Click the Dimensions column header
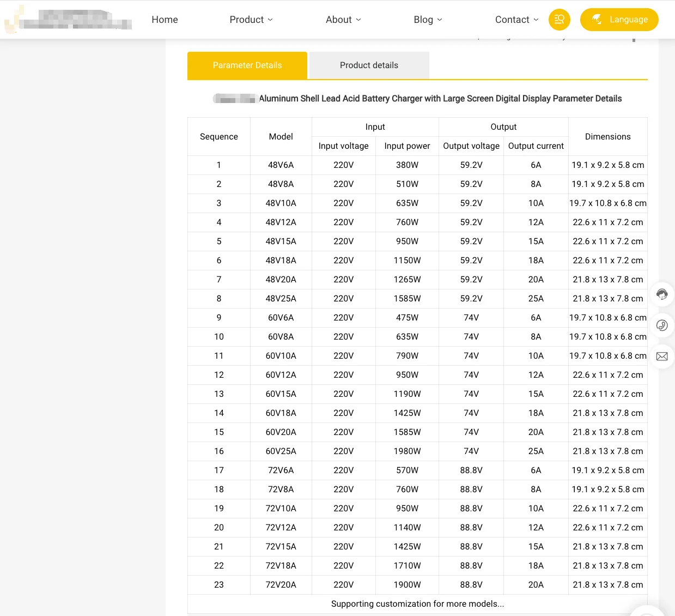This screenshot has height=616, width=675. [608, 137]
